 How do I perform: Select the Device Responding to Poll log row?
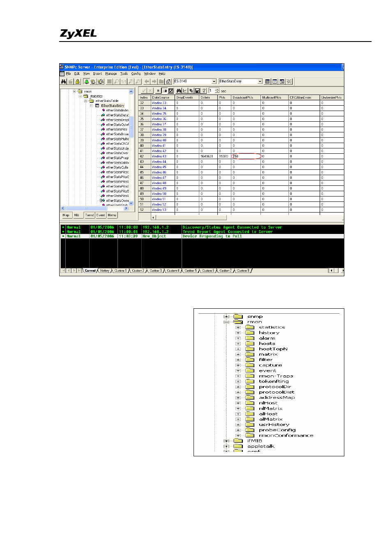[202, 236]
